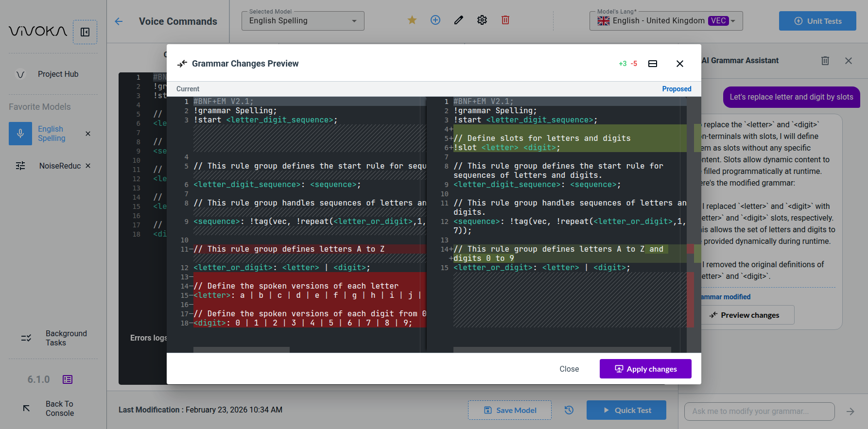Clear AI Grammar Assistant chat with trash icon
The width and height of the screenshot is (868, 429).
(825, 61)
